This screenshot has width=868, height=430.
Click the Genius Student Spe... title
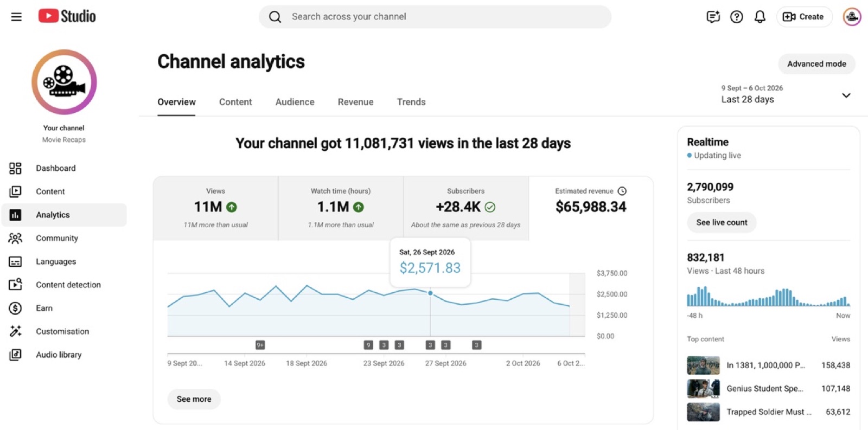[x=764, y=389]
